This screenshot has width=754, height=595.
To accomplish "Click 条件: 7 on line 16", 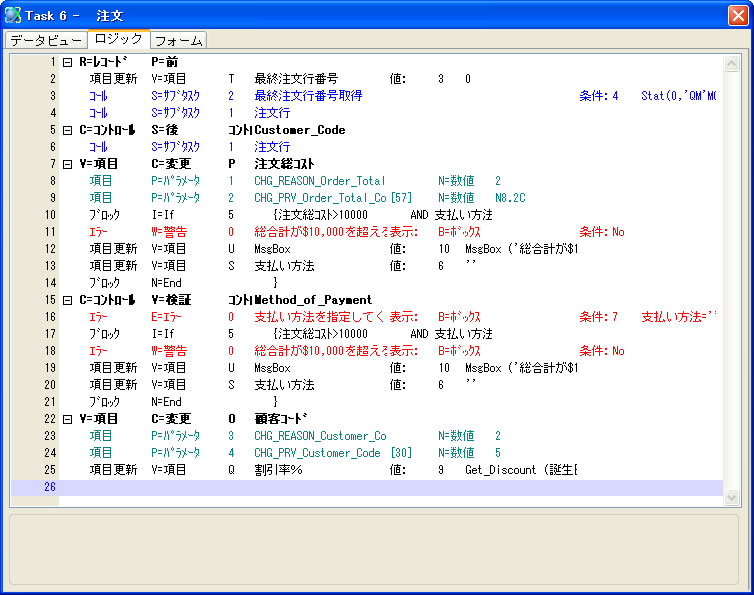I will (x=599, y=317).
